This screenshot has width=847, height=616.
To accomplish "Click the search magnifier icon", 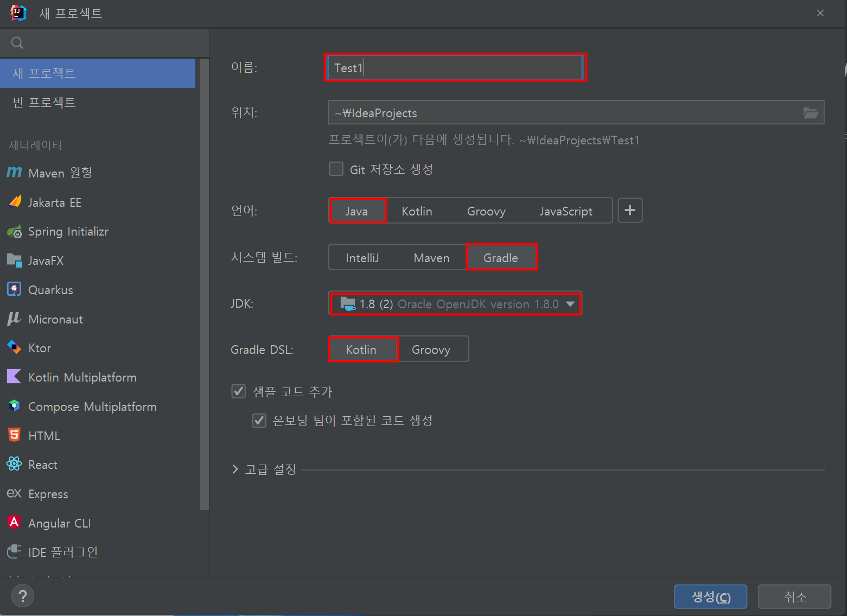I will coord(17,43).
